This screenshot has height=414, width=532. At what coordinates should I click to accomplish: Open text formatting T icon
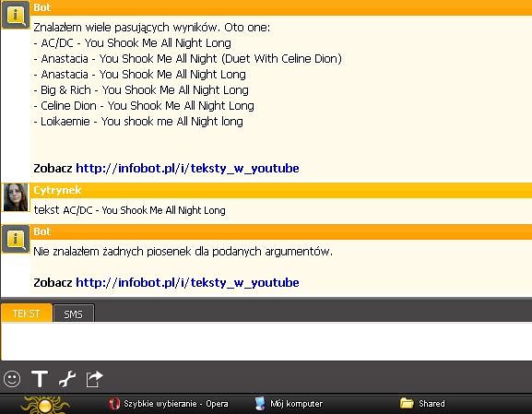[x=40, y=379]
